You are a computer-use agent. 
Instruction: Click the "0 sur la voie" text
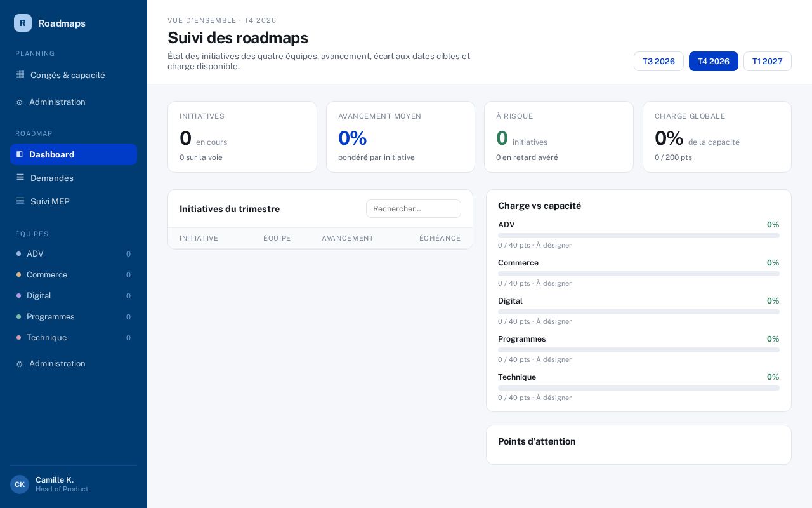pos(201,157)
